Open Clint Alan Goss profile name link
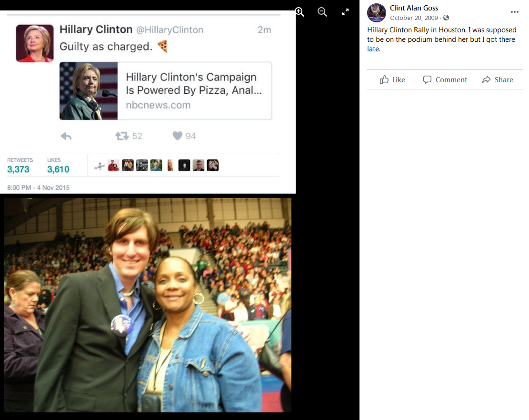This screenshot has width=529, height=420. click(x=414, y=8)
